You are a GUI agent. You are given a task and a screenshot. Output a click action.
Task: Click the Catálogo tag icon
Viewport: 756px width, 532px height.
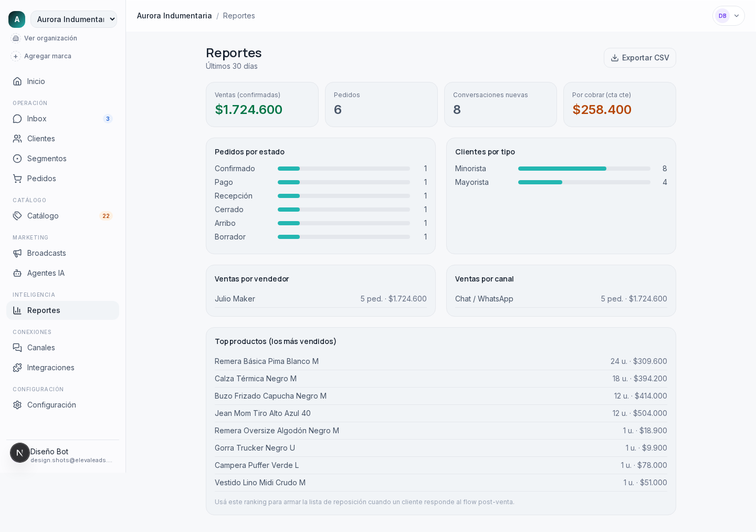17,216
